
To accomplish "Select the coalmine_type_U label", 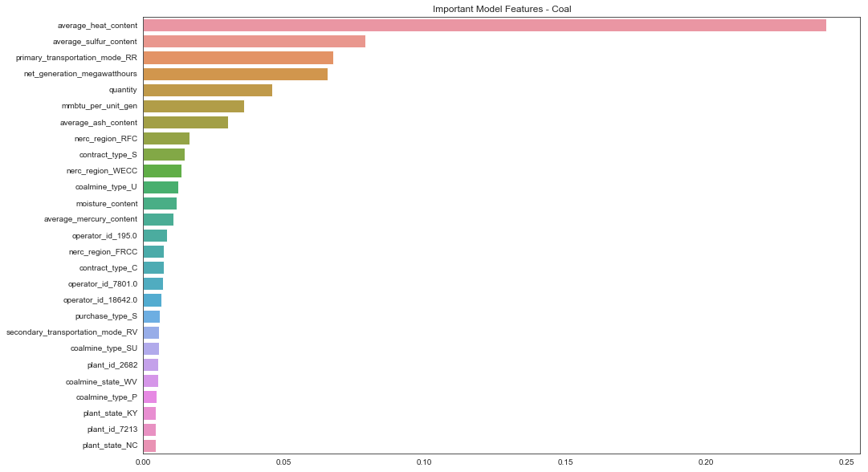I will [106, 186].
